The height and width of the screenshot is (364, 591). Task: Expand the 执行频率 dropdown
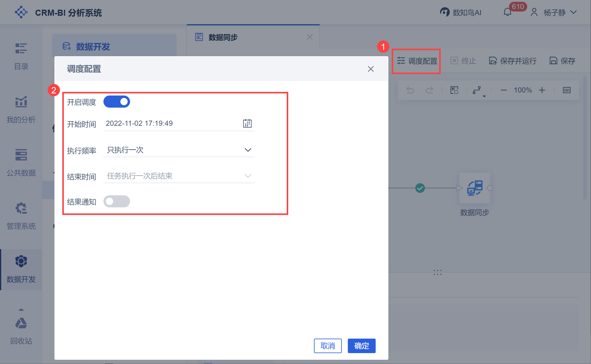179,150
